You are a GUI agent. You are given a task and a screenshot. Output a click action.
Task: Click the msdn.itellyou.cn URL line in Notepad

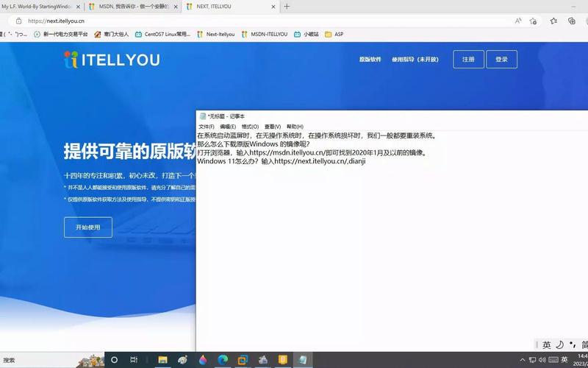coord(313,153)
